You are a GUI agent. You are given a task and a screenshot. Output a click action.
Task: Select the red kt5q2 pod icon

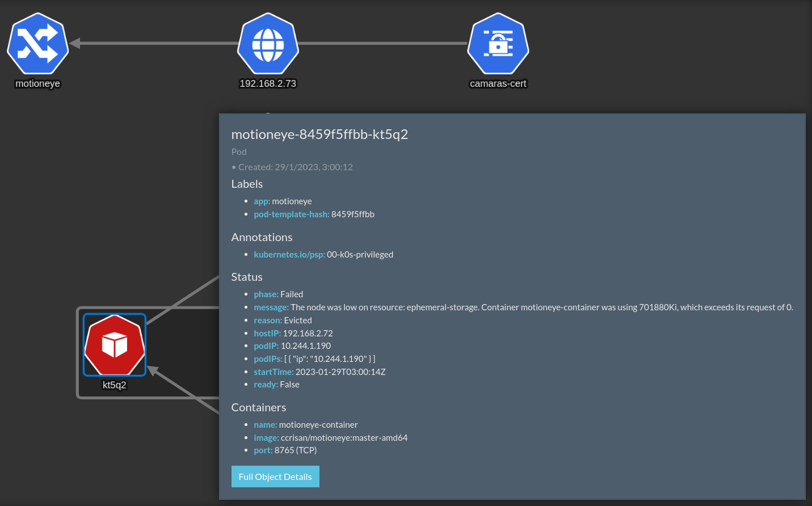click(115, 345)
